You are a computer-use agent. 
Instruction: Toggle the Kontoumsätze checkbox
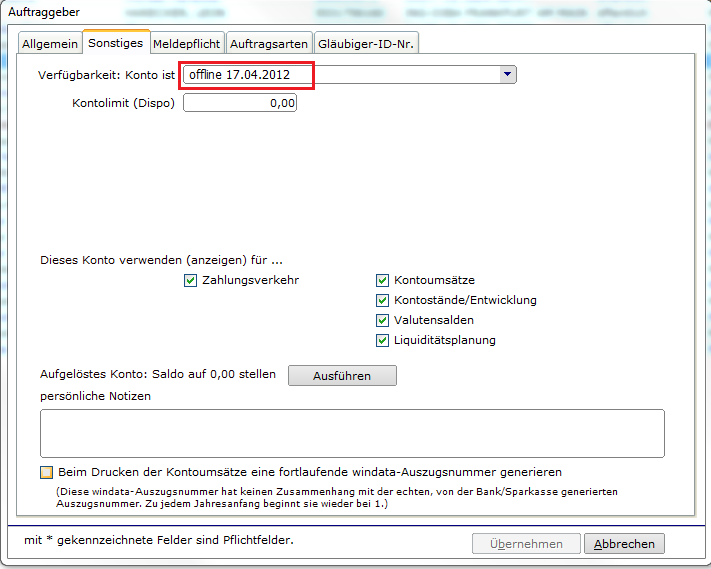click(x=382, y=280)
